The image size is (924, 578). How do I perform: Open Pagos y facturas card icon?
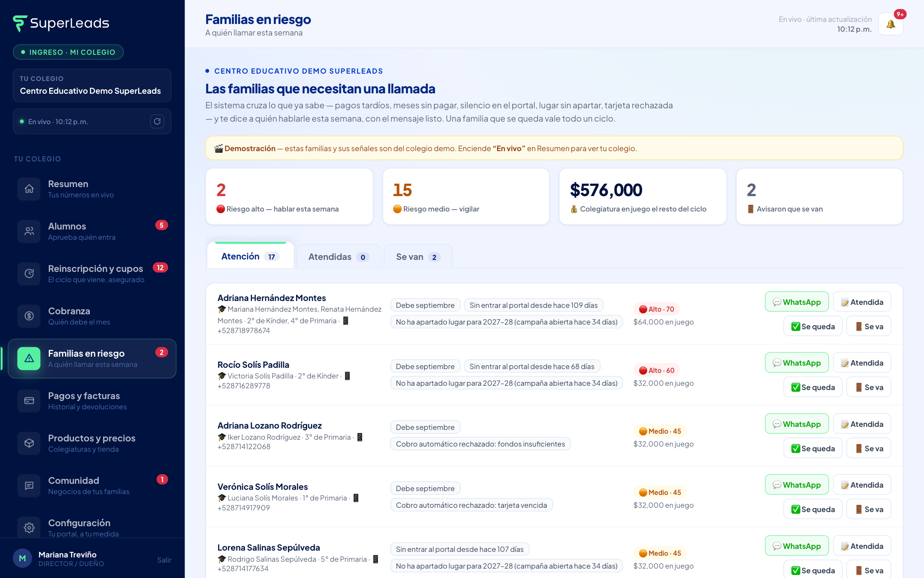(x=29, y=401)
